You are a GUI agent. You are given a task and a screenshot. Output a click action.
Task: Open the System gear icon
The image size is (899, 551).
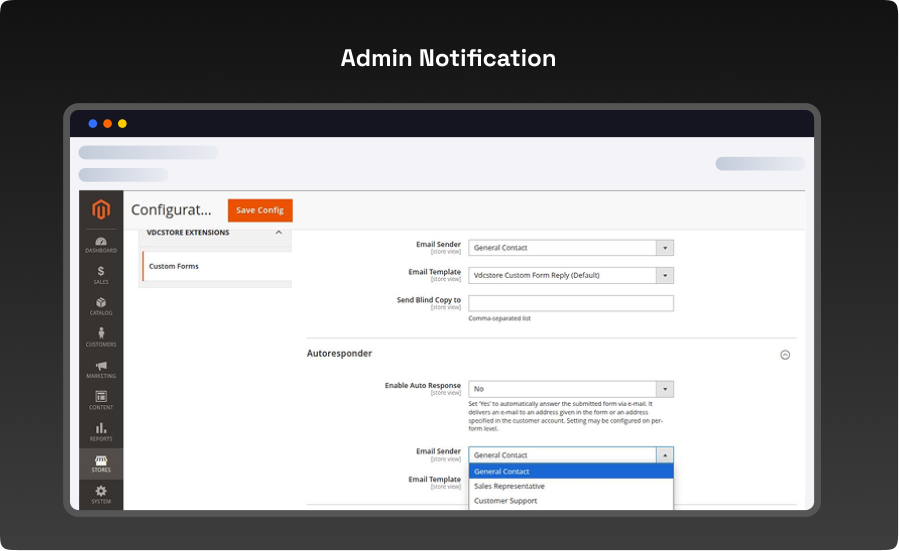click(x=101, y=493)
